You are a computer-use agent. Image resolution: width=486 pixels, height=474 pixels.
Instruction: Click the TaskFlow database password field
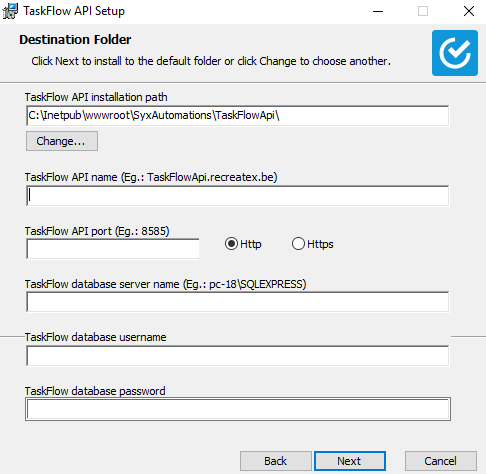238,409
